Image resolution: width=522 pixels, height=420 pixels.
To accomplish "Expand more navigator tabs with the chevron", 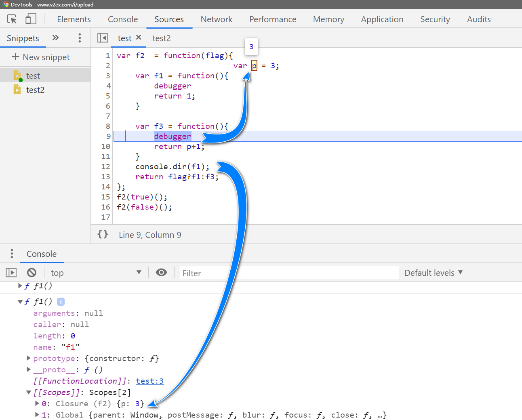I will coord(55,38).
